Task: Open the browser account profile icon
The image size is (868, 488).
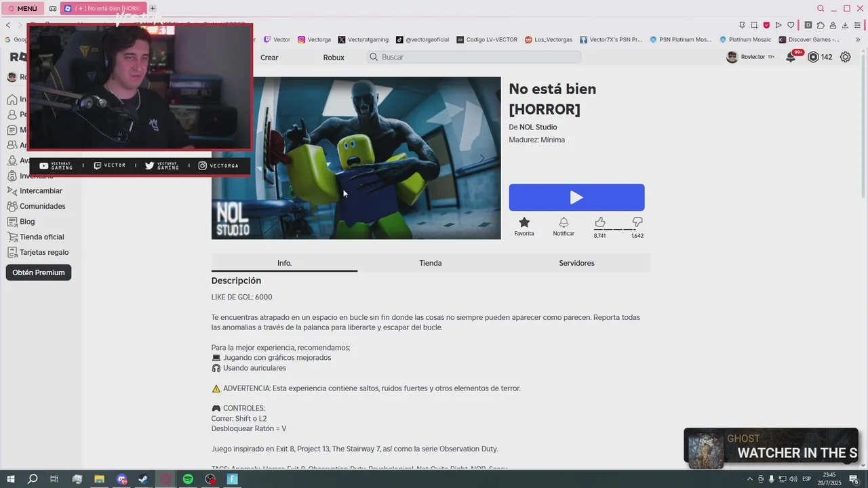Action: (x=833, y=25)
